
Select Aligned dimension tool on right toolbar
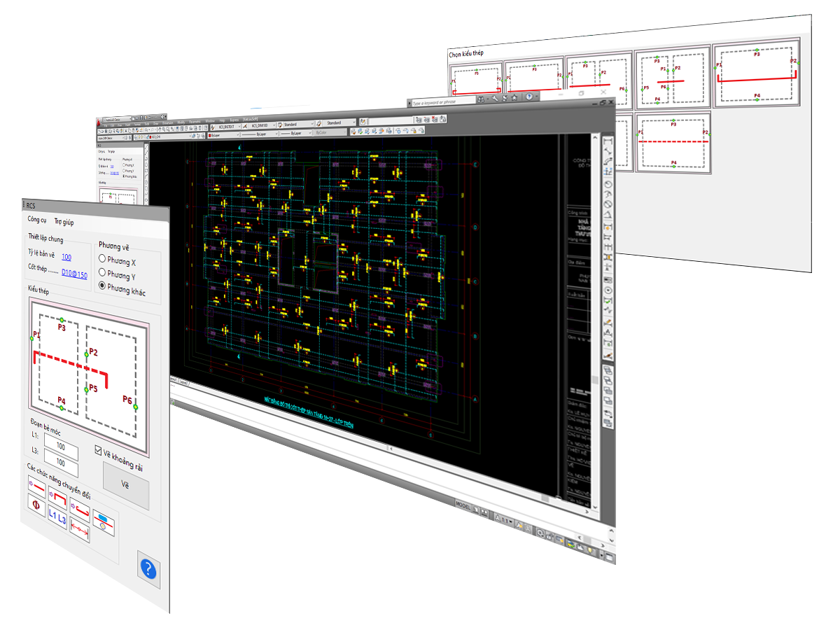pos(608,151)
